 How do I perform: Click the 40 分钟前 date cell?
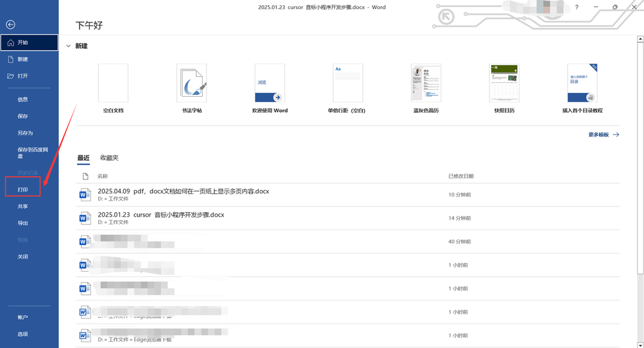460,242
